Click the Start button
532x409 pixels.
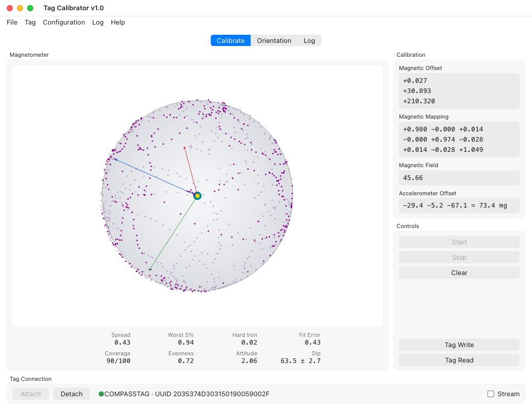pyautogui.click(x=459, y=242)
